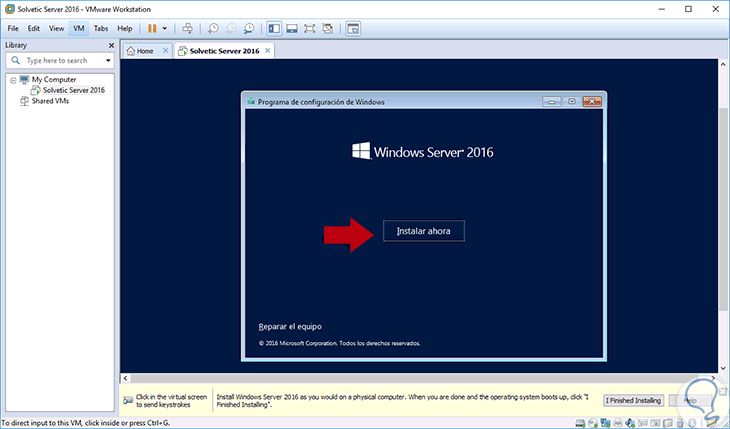Click the scroll up arrow of VM view
Viewport: 730px width, 429px height.
pos(723,64)
